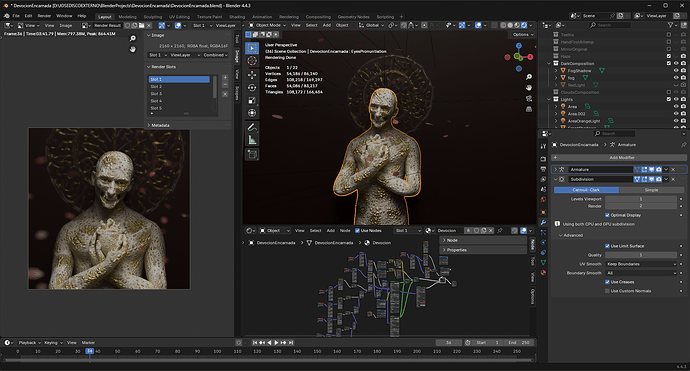Expand the Metadata panel

(x=159, y=125)
